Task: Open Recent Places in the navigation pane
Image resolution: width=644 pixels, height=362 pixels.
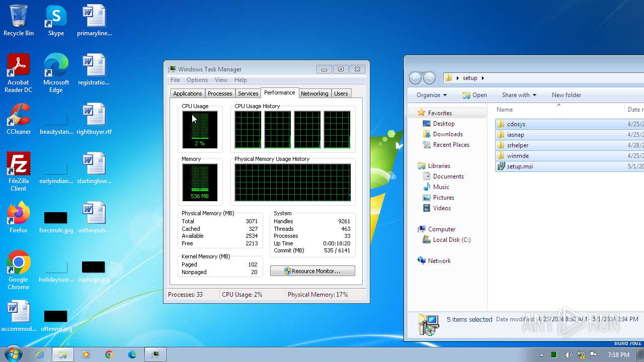Action: pos(451,145)
